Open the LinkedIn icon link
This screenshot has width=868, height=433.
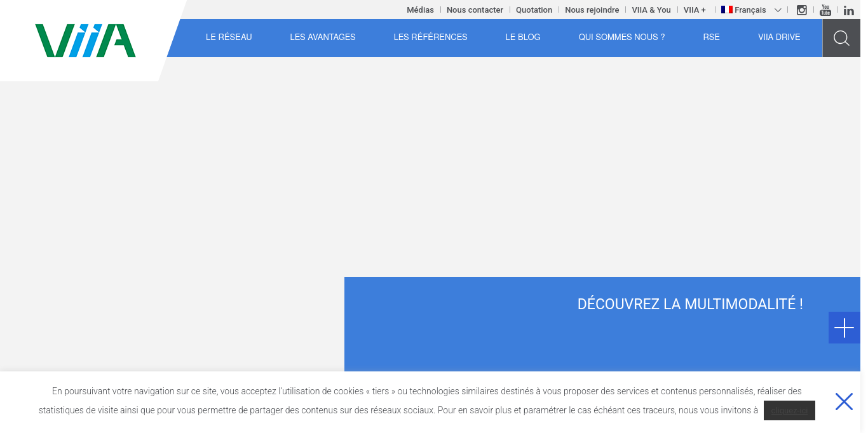[849, 10]
